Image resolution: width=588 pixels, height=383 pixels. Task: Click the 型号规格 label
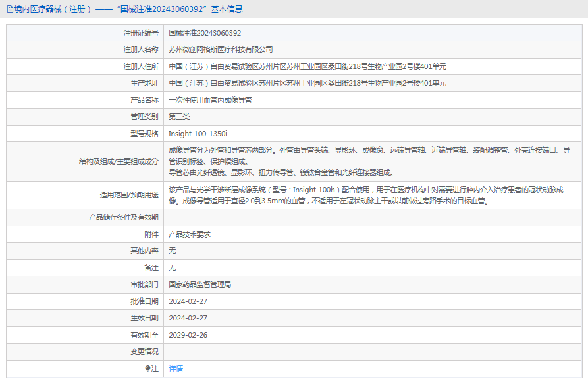click(144, 134)
